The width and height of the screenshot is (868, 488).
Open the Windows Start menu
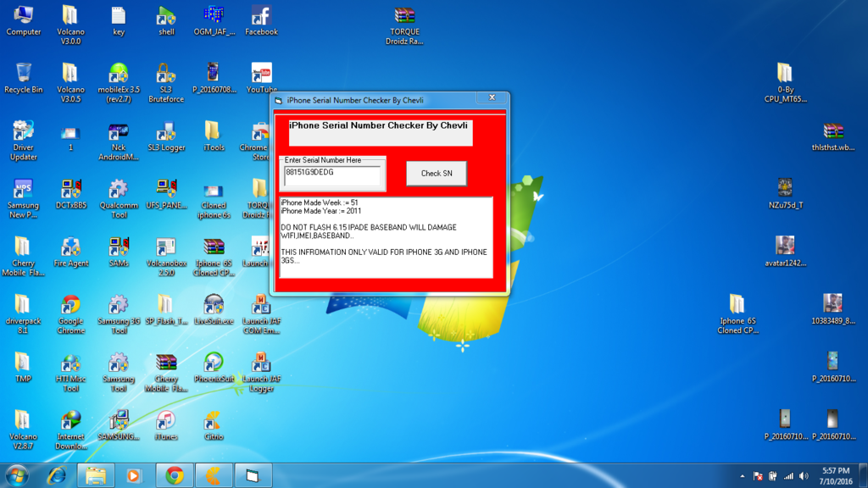(x=17, y=475)
